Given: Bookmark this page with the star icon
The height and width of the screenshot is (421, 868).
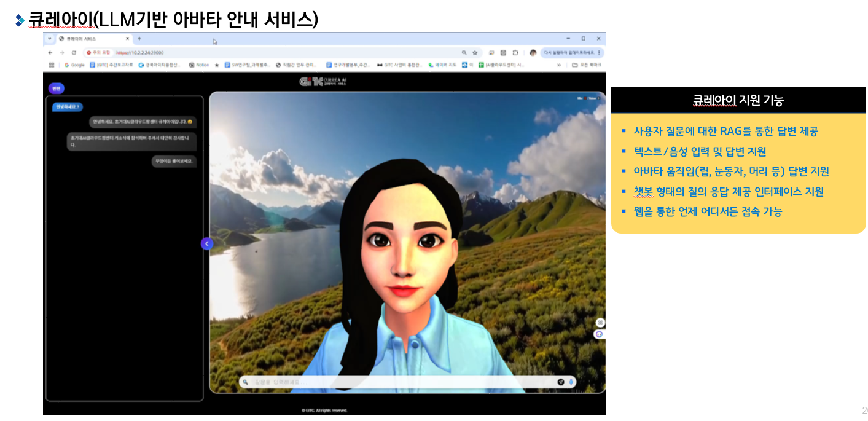Looking at the screenshot, I should (x=475, y=53).
